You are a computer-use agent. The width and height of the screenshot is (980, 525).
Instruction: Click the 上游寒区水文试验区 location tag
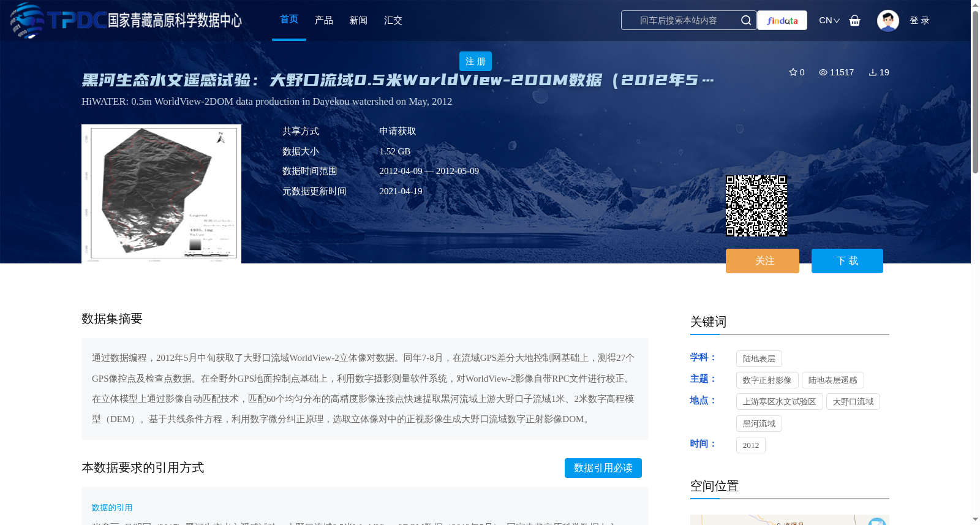[x=780, y=402]
